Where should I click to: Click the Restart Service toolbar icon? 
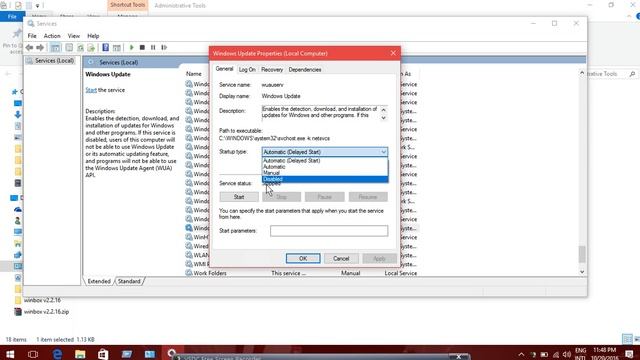click(x=164, y=47)
